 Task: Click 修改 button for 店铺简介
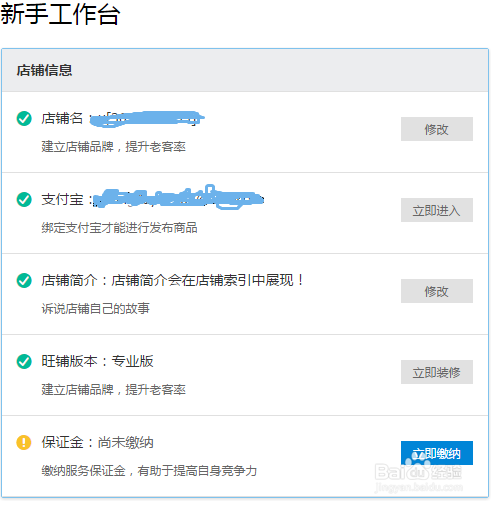pos(437,291)
